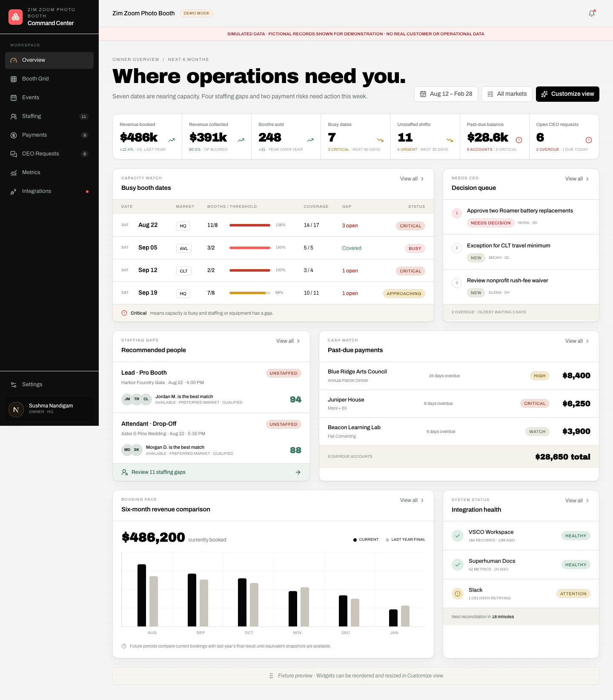Click the Staffing people icon
Screen dimensions: 613x700
click(x=14, y=117)
